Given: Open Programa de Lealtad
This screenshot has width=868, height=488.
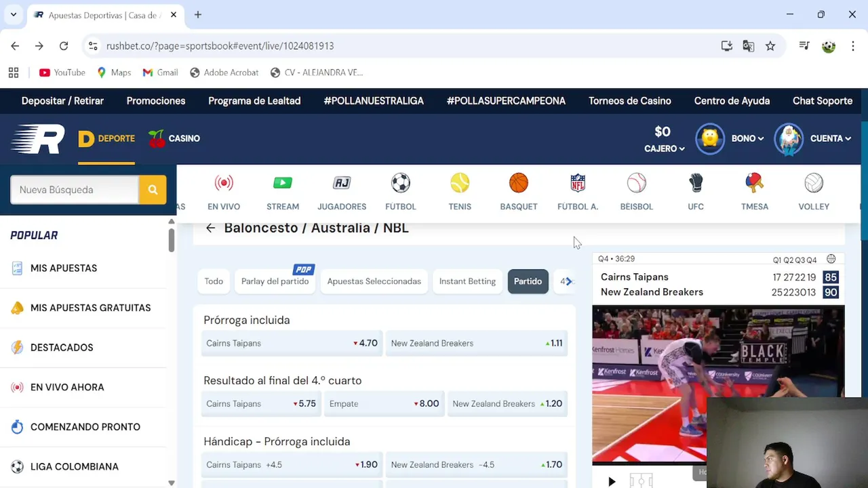Looking at the screenshot, I should 254,101.
